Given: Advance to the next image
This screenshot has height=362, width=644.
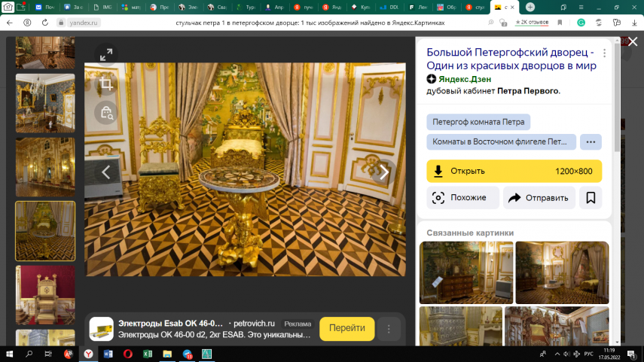Looking at the screenshot, I should [x=384, y=172].
